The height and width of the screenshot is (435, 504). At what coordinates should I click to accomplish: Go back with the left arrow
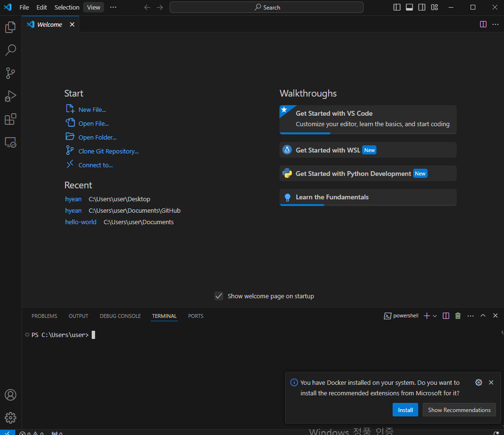coord(147,7)
